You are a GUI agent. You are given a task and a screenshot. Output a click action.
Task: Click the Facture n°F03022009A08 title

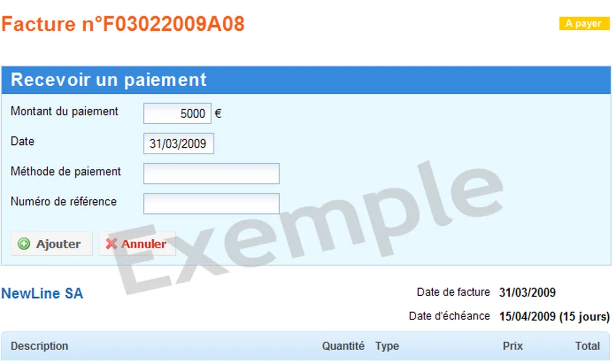point(123,24)
